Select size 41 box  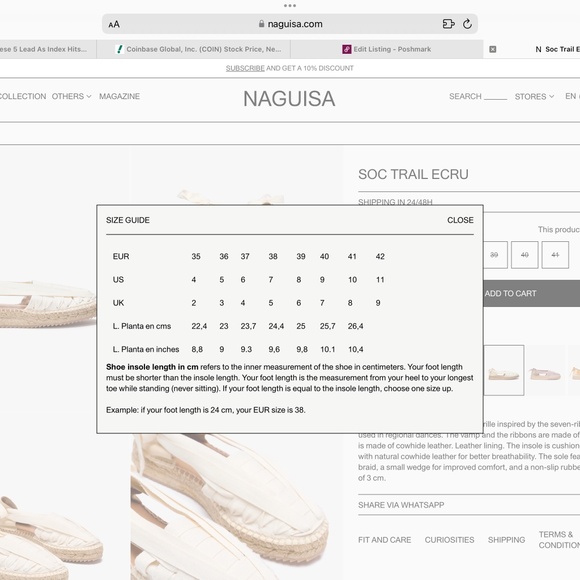(x=555, y=255)
